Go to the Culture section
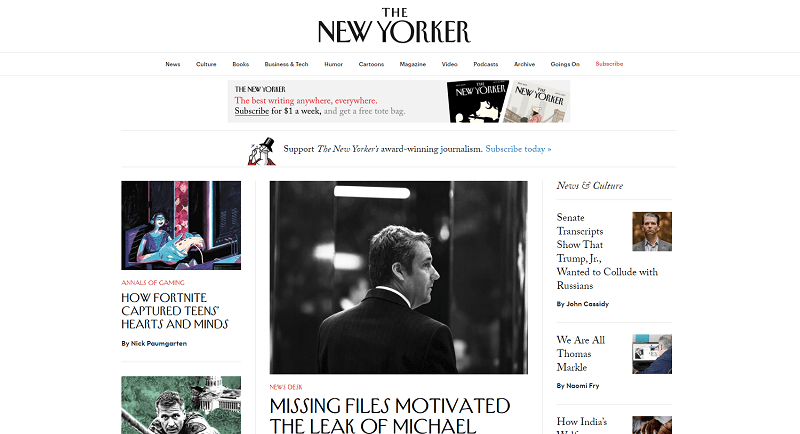The image size is (800, 434). point(206,64)
